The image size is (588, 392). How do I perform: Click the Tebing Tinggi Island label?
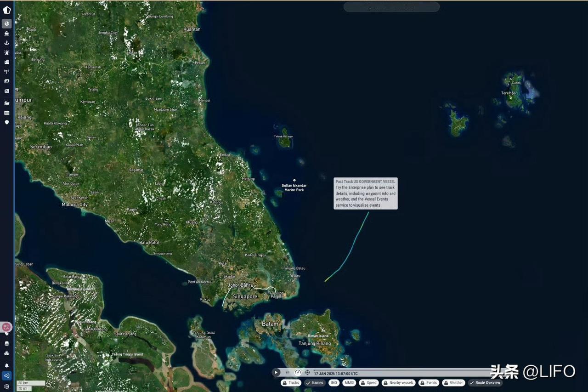(128, 355)
